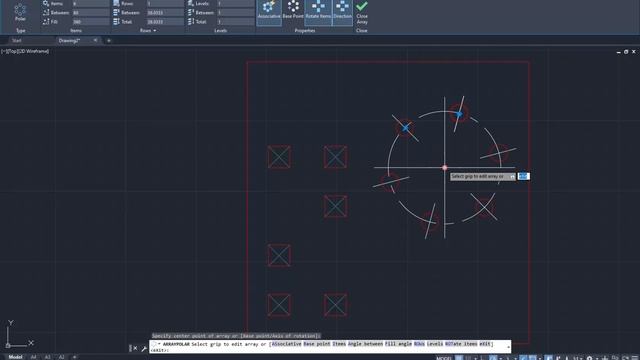
Task: Edit the Rows count field
Action: tap(165, 4)
